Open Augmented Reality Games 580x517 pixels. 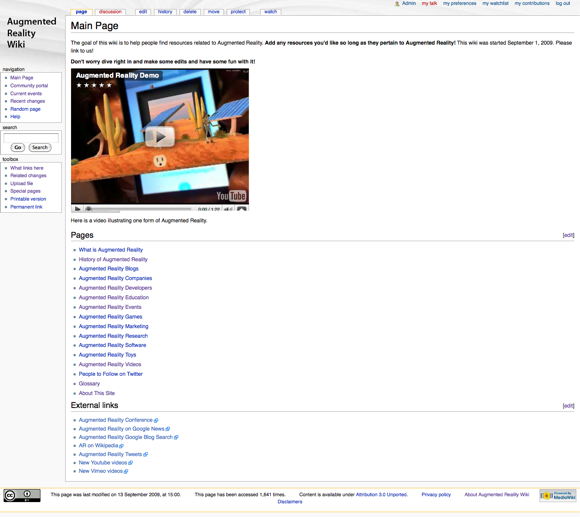click(110, 317)
